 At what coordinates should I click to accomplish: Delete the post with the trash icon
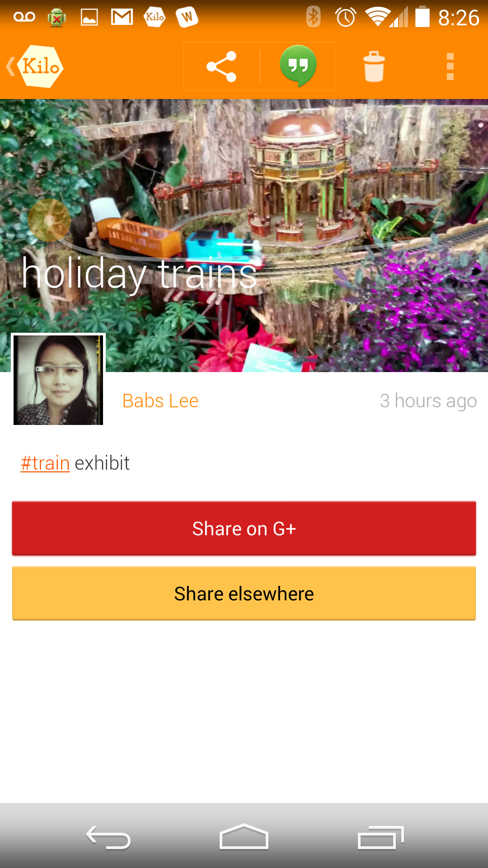coord(374,66)
